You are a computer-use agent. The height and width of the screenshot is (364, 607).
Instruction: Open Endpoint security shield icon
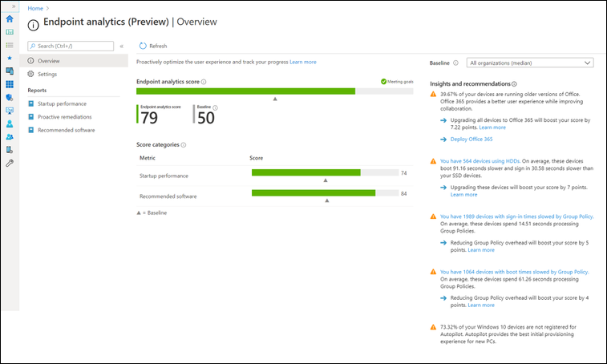(10, 97)
